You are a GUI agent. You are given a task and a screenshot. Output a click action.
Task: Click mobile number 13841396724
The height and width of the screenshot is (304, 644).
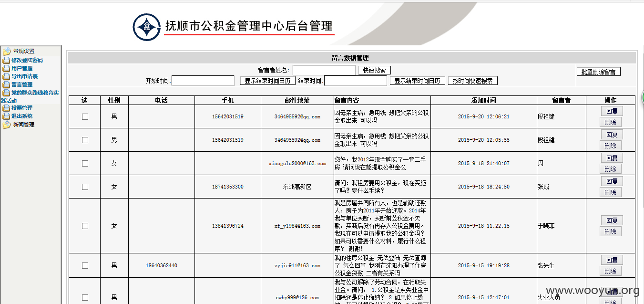click(x=228, y=226)
